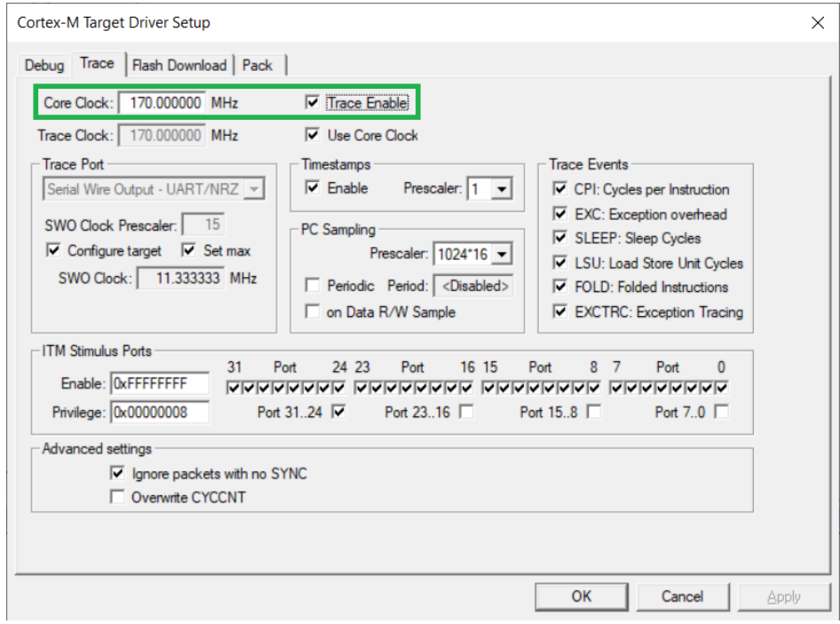Screen dimensions: 840x624
Task: Click the Trace Clock field
Action: pos(162,136)
